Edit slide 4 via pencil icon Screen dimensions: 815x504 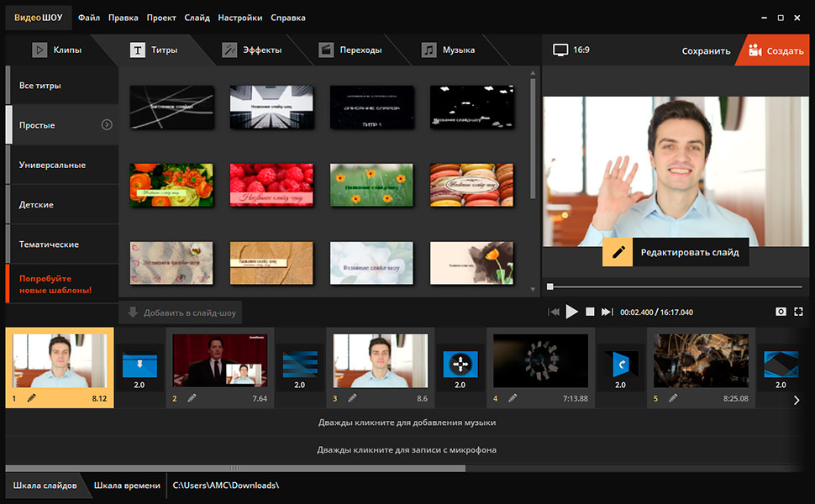513,398
